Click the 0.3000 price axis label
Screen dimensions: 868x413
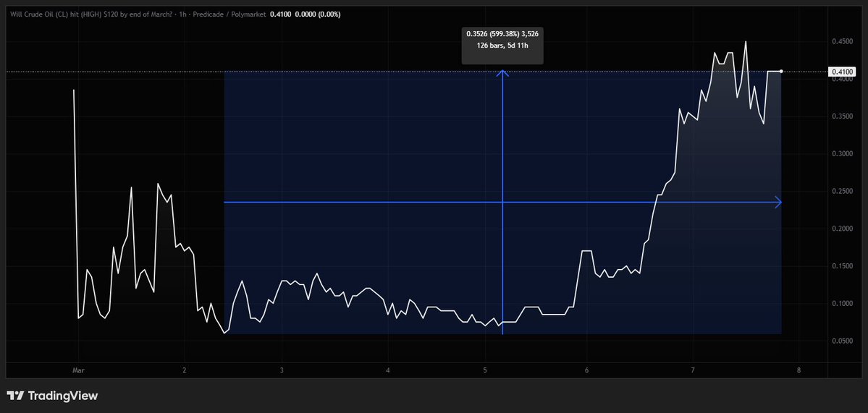click(841, 154)
